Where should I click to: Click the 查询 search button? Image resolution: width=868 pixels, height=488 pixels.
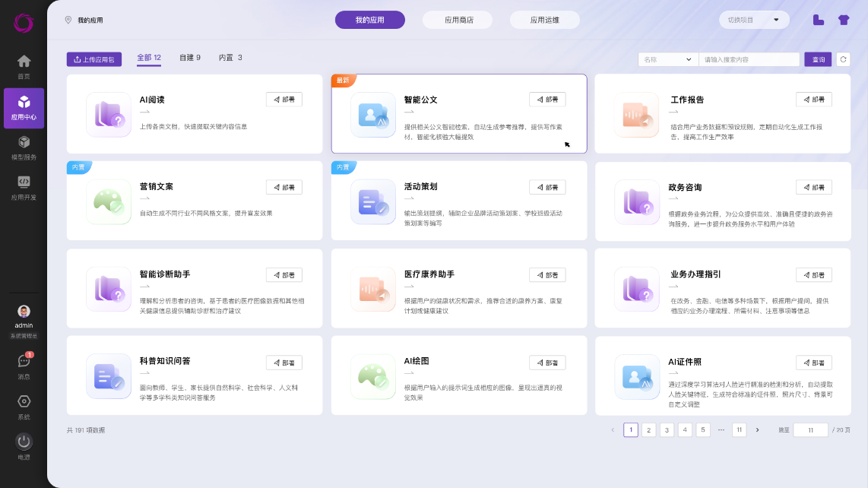[x=818, y=59]
